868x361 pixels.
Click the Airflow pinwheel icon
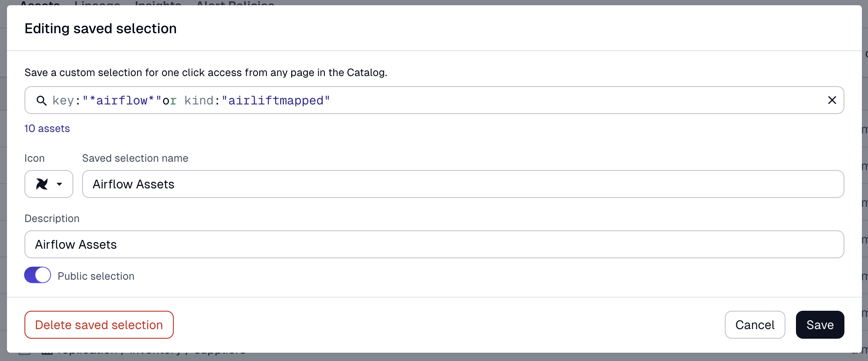click(42, 184)
